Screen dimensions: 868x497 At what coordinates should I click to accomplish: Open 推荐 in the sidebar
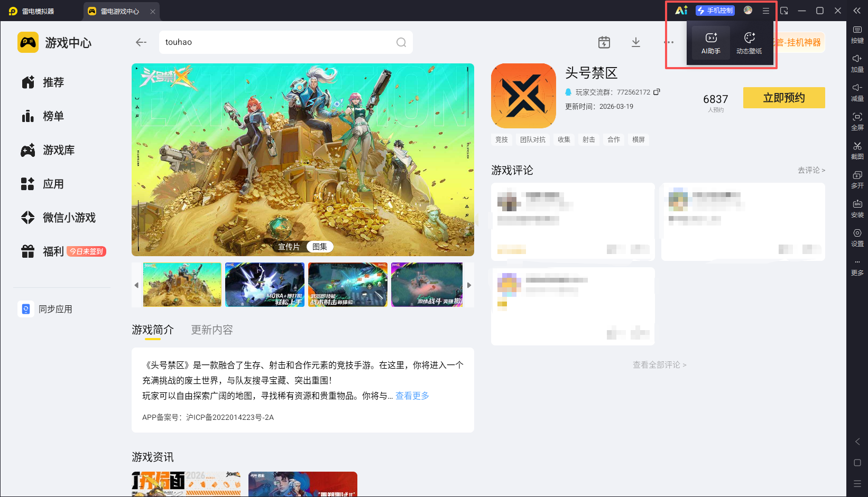tap(43, 82)
